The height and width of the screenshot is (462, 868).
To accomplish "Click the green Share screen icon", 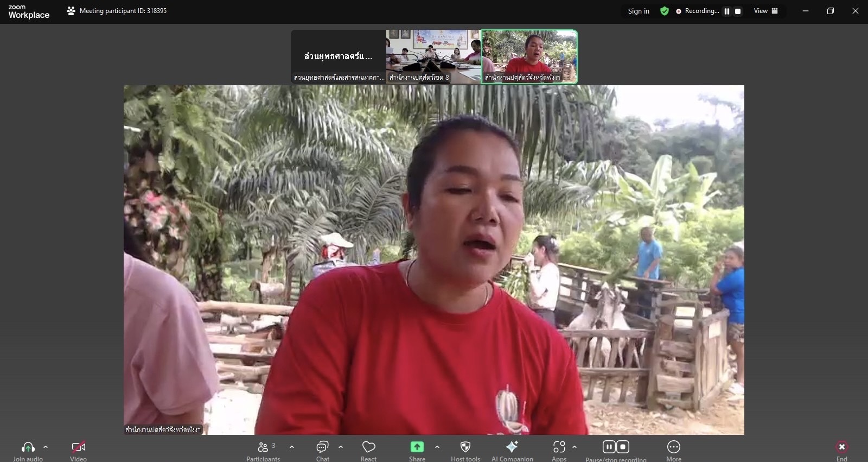I will coord(417,447).
